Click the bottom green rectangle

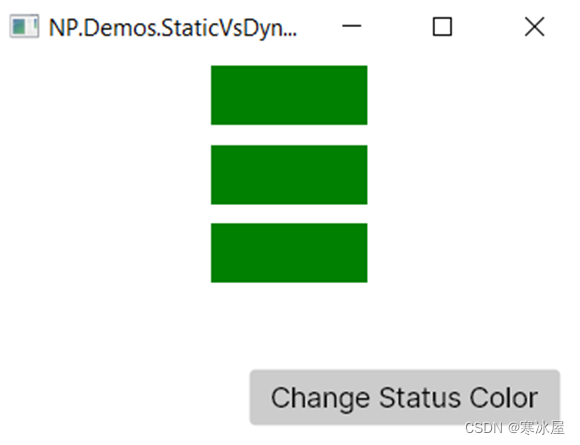[x=289, y=253]
